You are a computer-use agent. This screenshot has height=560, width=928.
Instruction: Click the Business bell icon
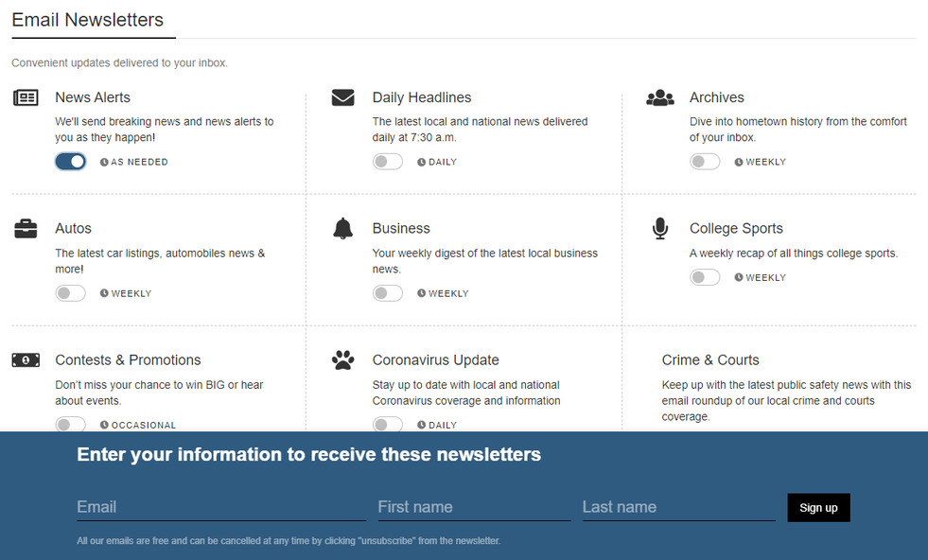pos(342,229)
